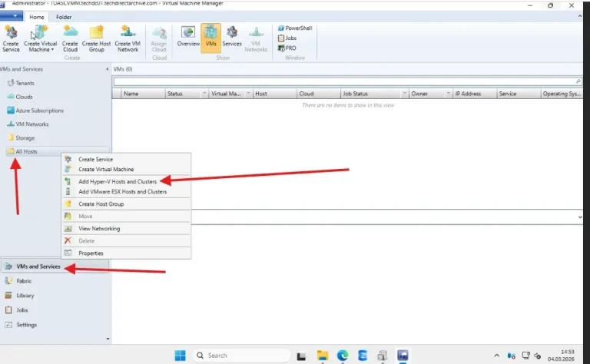Image resolution: width=590 pixels, height=364 pixels.
Task: Open Owner column filter dropdown
Action: click(x=448, y=93)
